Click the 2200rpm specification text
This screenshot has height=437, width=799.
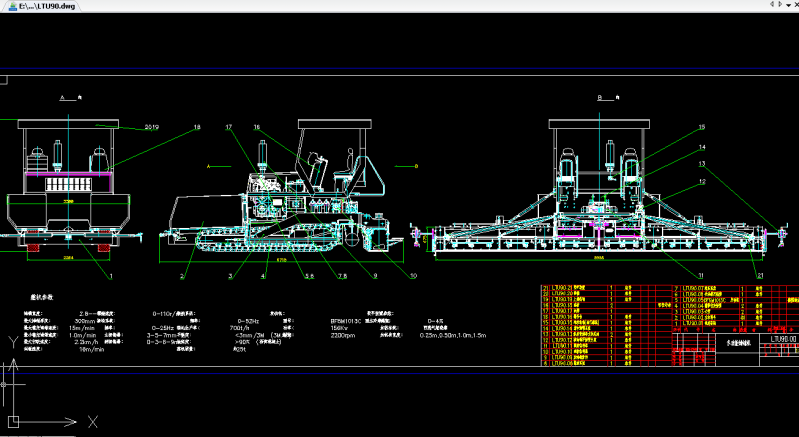[x=345, y=338]
